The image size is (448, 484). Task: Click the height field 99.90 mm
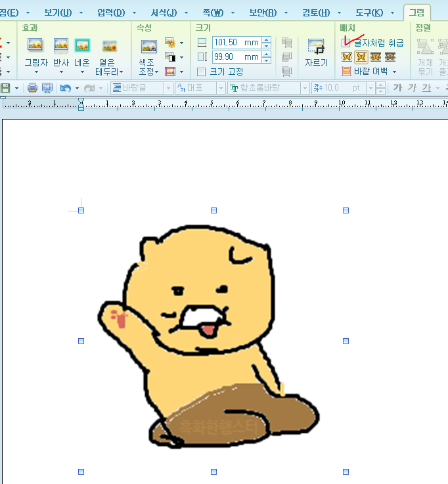237,56
